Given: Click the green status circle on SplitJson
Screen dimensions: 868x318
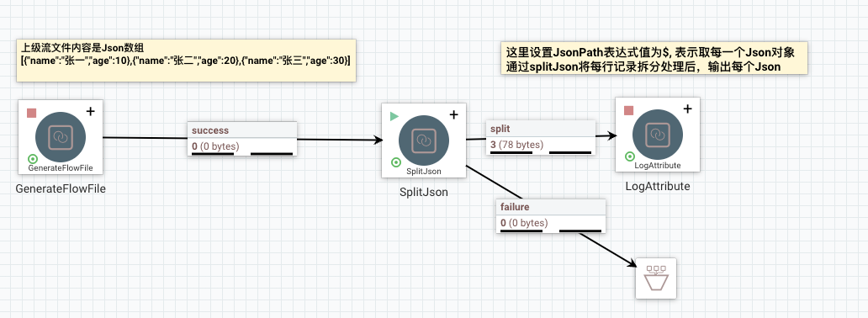Looking at the screenshot, I should point(395,162).
